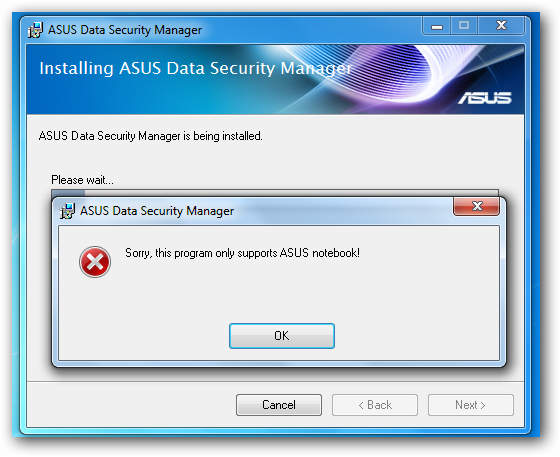560x457 pixels.
Task: Close the main installer window
Action: click(x=501, y=26)
